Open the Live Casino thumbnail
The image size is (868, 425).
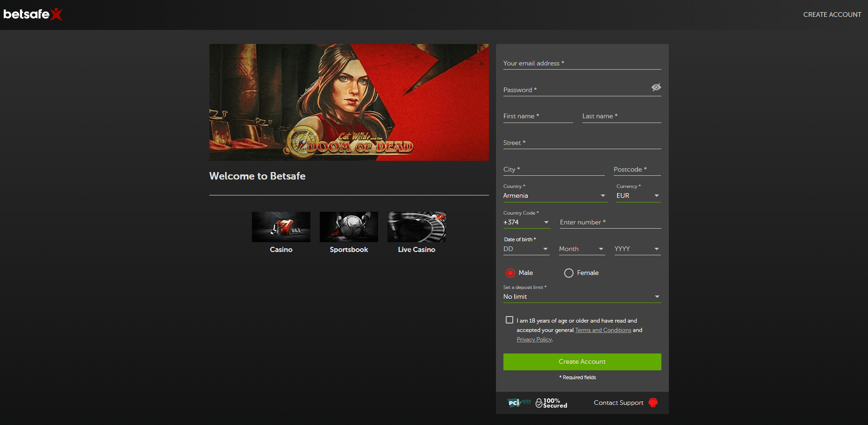tap(416, 227)
